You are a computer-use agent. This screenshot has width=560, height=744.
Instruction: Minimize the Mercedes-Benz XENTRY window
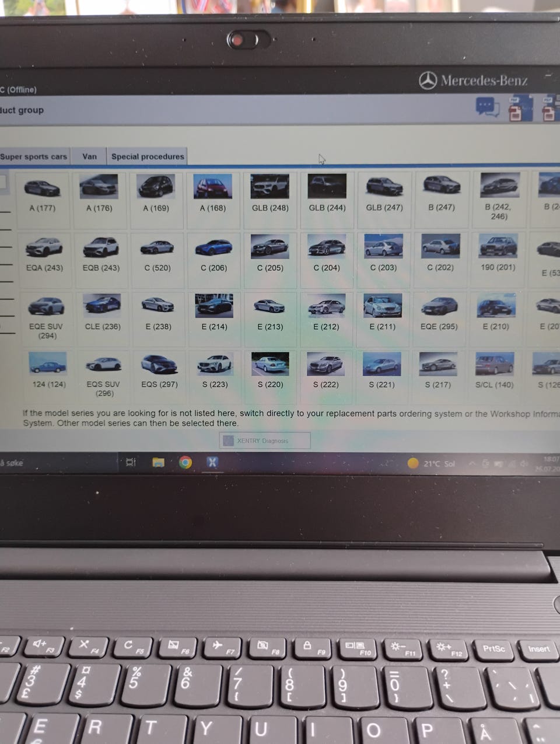click(x=548, y=74)
